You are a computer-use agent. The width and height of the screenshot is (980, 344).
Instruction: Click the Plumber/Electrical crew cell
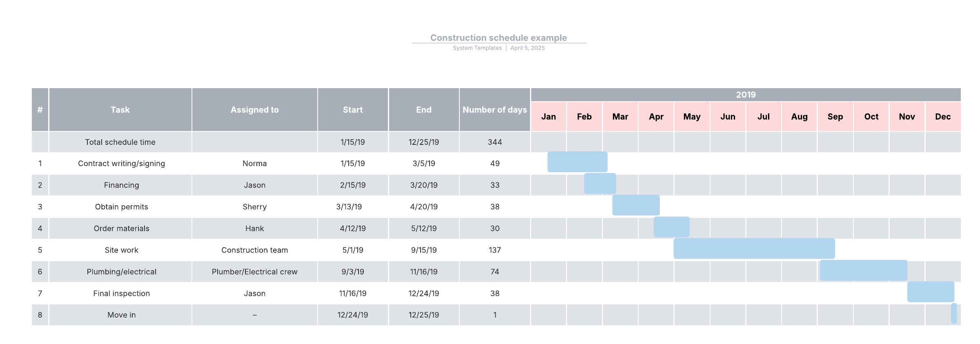pos(254,272)
